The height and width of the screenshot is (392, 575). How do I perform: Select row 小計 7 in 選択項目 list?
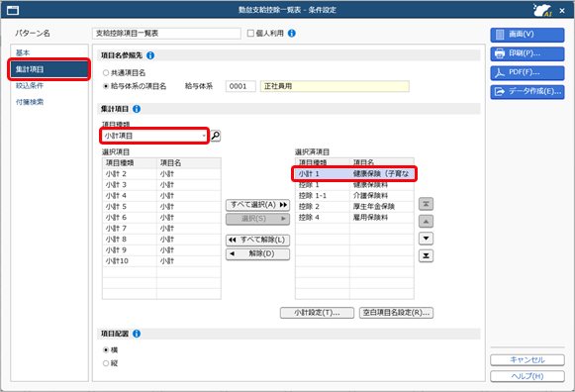[x=161, y=229]
